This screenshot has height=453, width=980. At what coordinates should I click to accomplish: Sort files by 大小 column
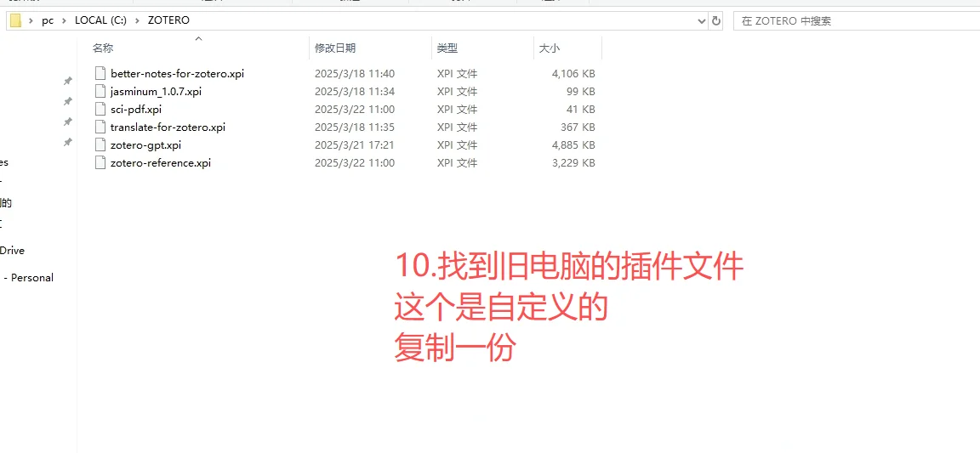click(x=550, y=48)
